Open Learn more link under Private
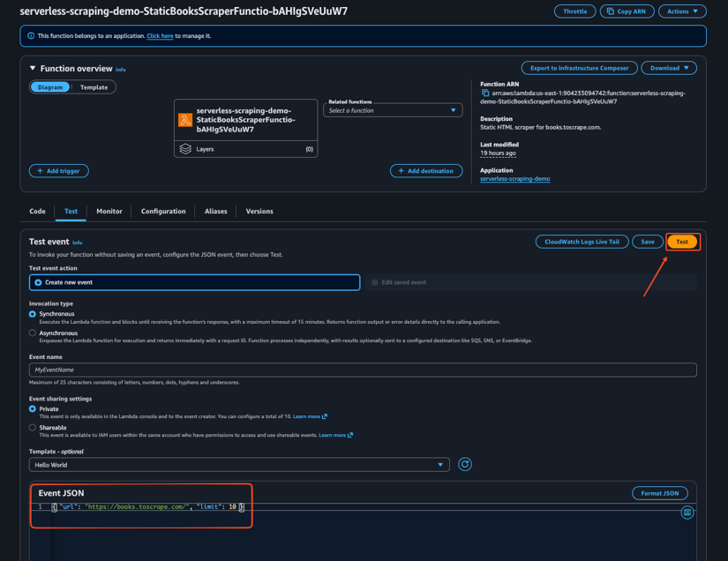 (306, 416)
